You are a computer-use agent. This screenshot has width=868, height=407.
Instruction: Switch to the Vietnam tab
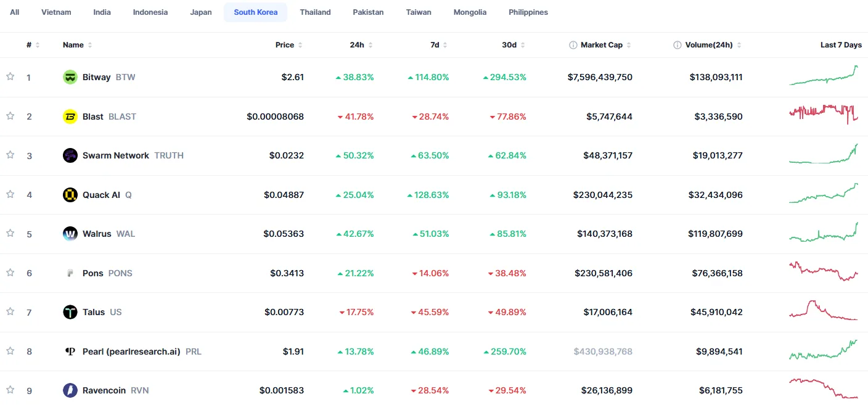tap(56, 12)
